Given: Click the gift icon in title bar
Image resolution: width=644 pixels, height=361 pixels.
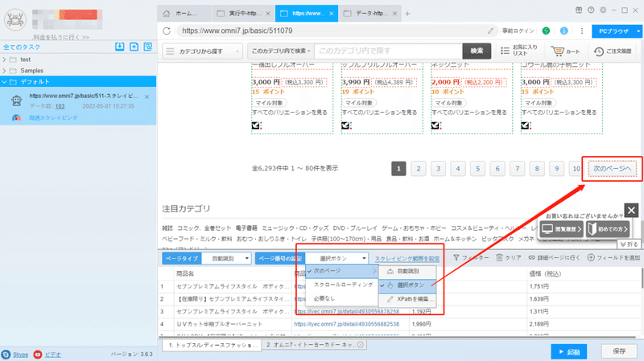Looking at the screenshot, I should click(579, 10).
